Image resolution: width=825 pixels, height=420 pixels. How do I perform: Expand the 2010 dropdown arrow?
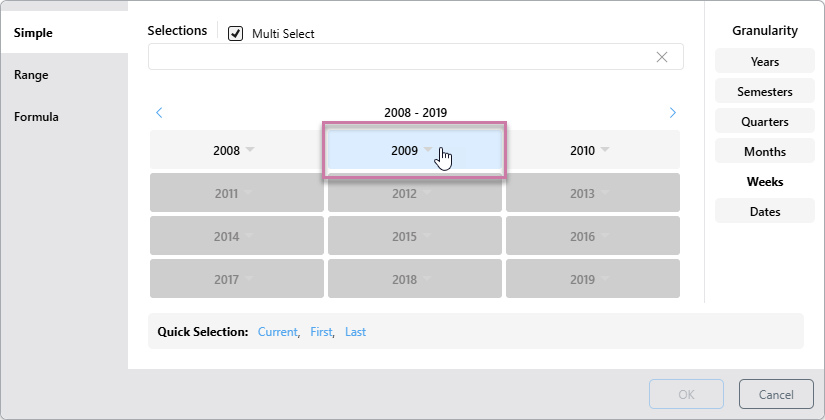(x=605, y=150)
